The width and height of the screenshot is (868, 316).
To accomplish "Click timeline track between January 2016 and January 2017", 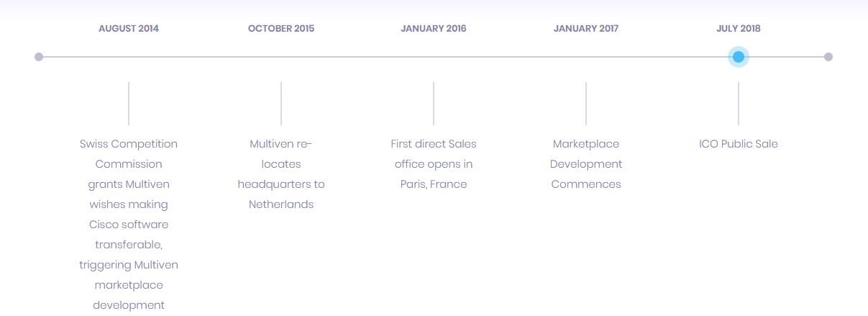I will pos(510,57).
